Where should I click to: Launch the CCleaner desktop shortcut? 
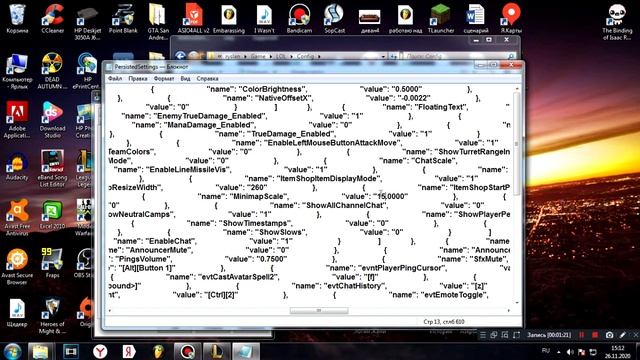53,18
